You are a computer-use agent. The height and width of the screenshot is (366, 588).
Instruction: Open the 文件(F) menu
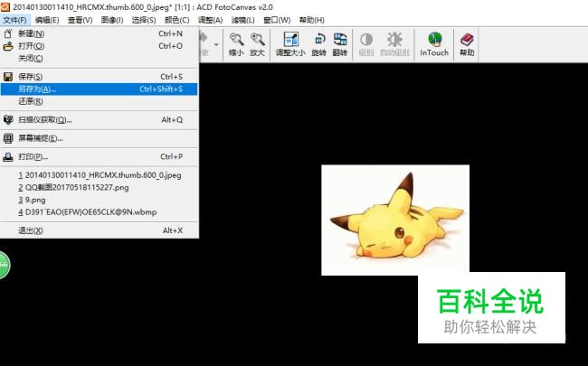tap(15, 20)
